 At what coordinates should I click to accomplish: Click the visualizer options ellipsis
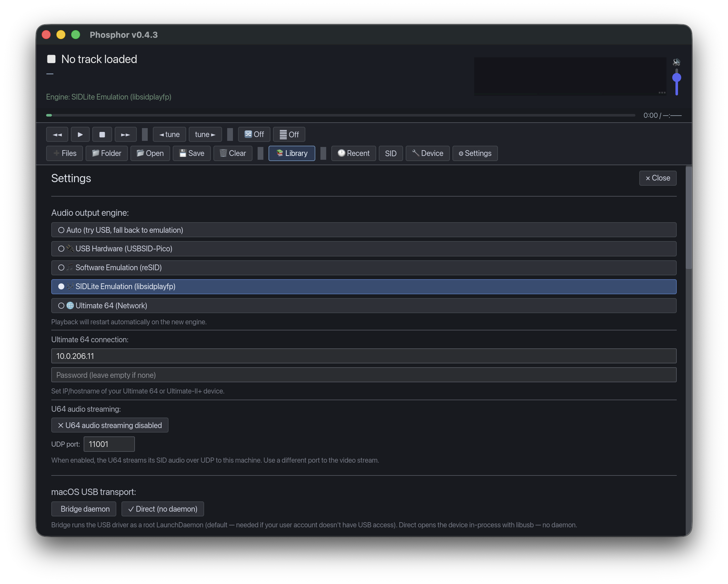point(662,93)
